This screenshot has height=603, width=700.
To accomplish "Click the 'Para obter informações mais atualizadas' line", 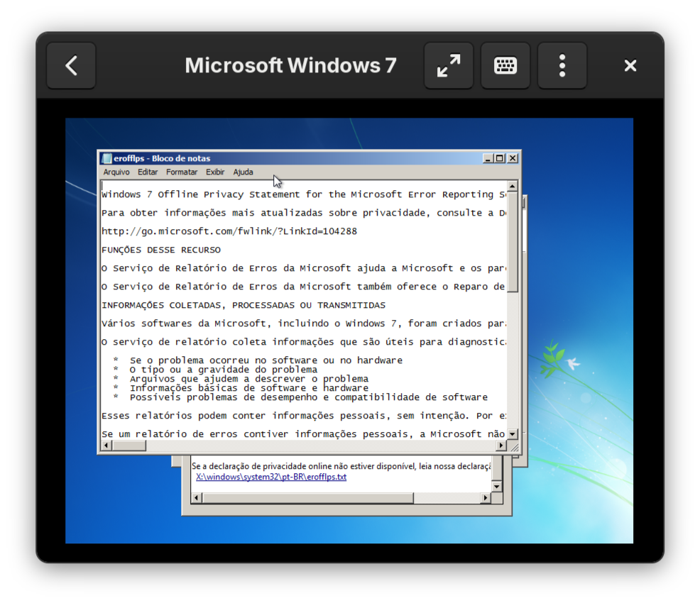I will point(304,213).
